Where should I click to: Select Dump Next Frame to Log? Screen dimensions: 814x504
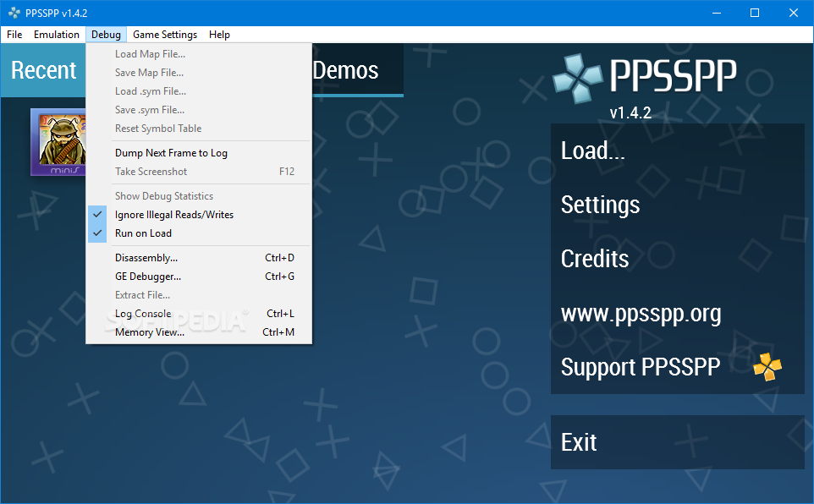click(199, 153)
